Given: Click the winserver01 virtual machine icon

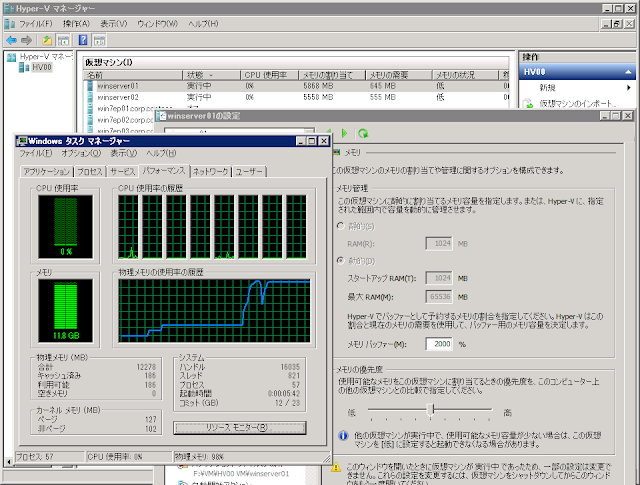Looking at the screenshot, I should point(90,86).
